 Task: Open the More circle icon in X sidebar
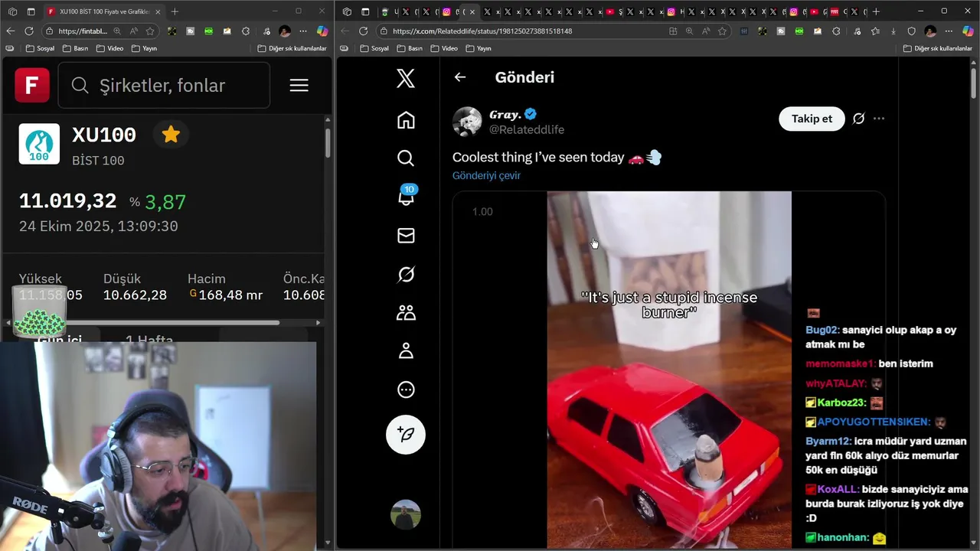click(x=406, y=390)
